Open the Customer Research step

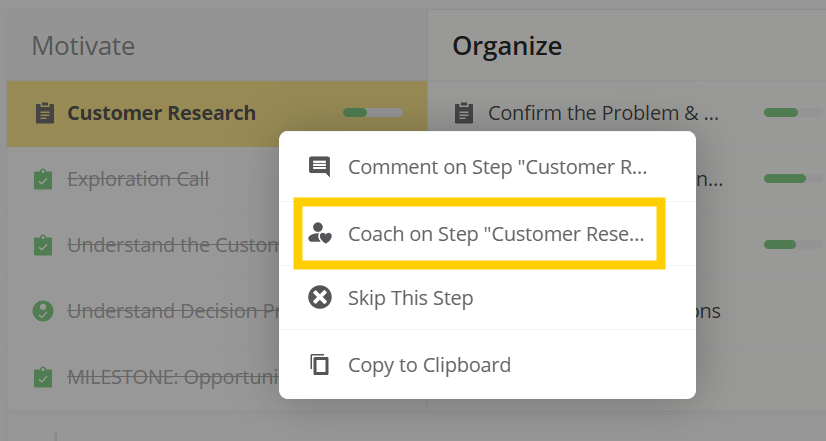tap(161, 113)
